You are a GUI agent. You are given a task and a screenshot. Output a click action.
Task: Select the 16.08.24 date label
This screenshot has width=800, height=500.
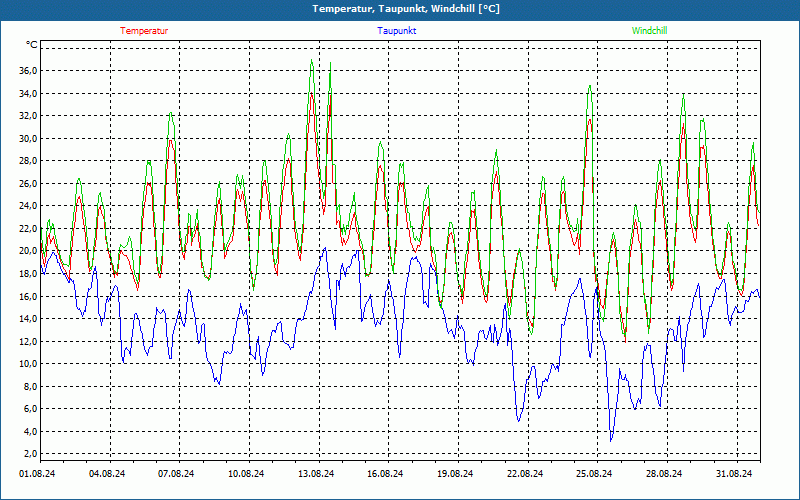385,473
